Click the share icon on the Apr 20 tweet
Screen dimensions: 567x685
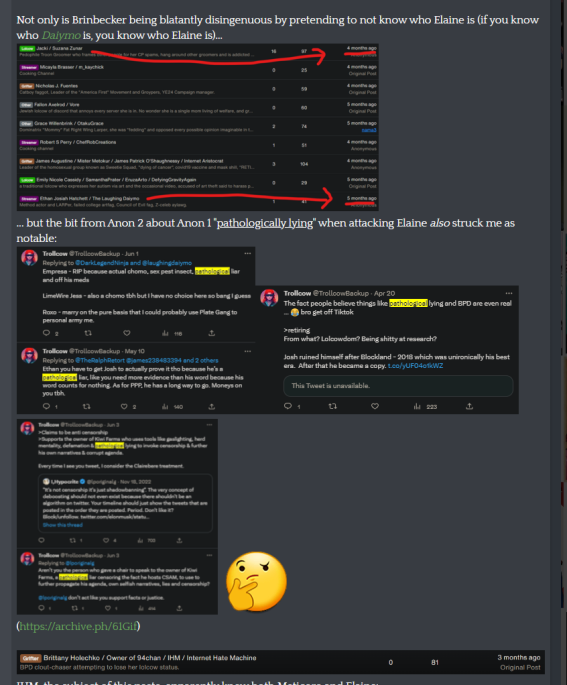point(469,406)
